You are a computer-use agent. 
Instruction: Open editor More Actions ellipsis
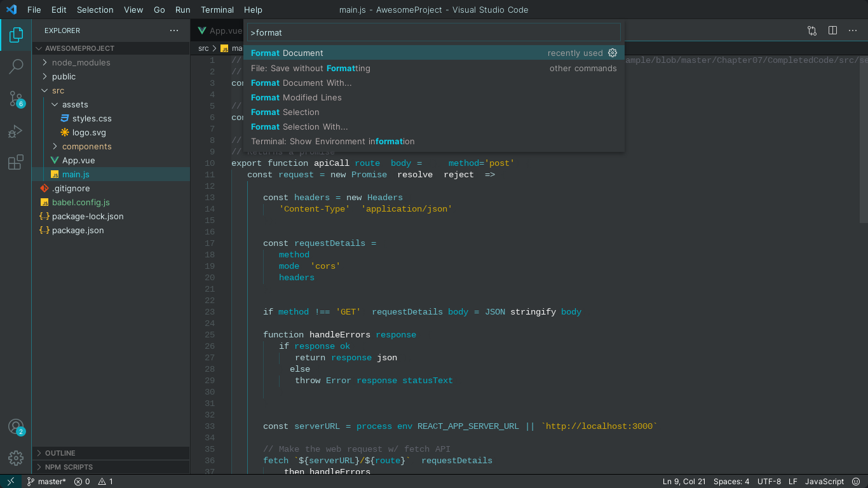(853, 30)
